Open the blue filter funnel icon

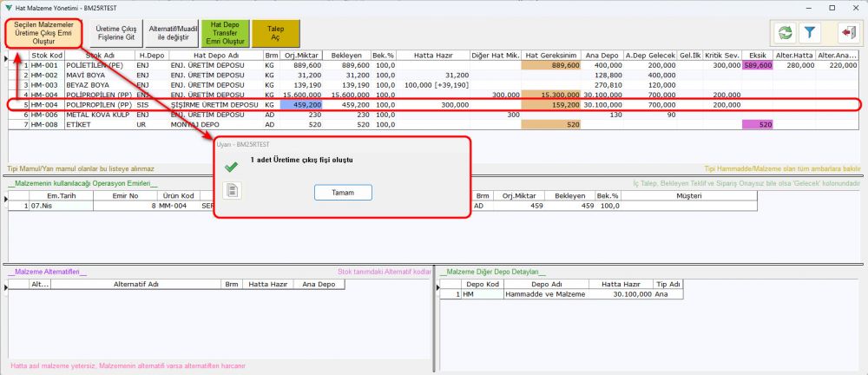pyautogui.click(x=810, y=33)
